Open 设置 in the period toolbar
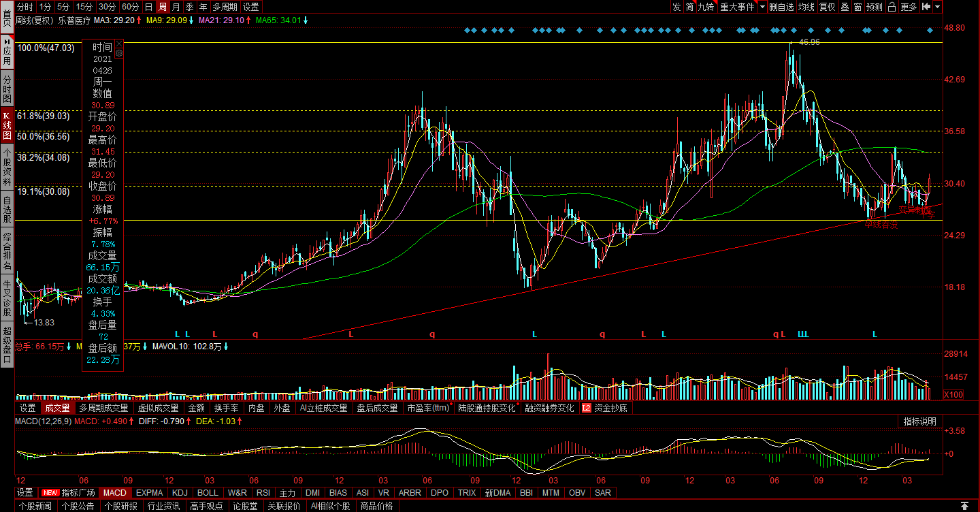The width and height of the screenshot is (980, 512). point(251,7)
